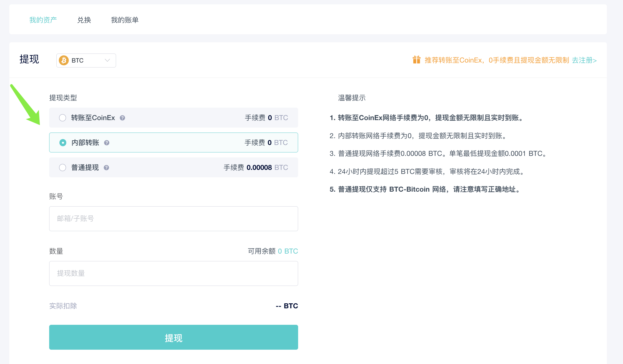Screen dimensions: 623x364
Task: Click the 推荐转账至CoinEx promotion text
Action: pyautogui.click(x=497, y=60)
